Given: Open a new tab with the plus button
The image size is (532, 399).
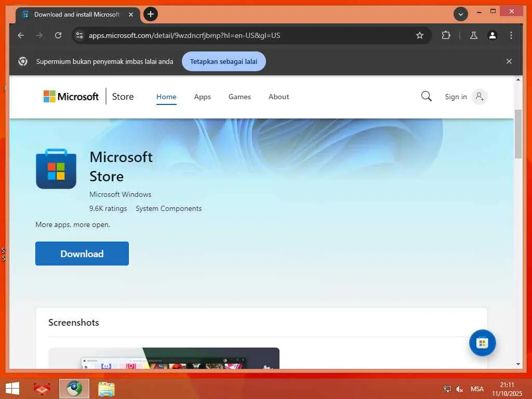Looking at the screenshot, I should click(151, 14).
